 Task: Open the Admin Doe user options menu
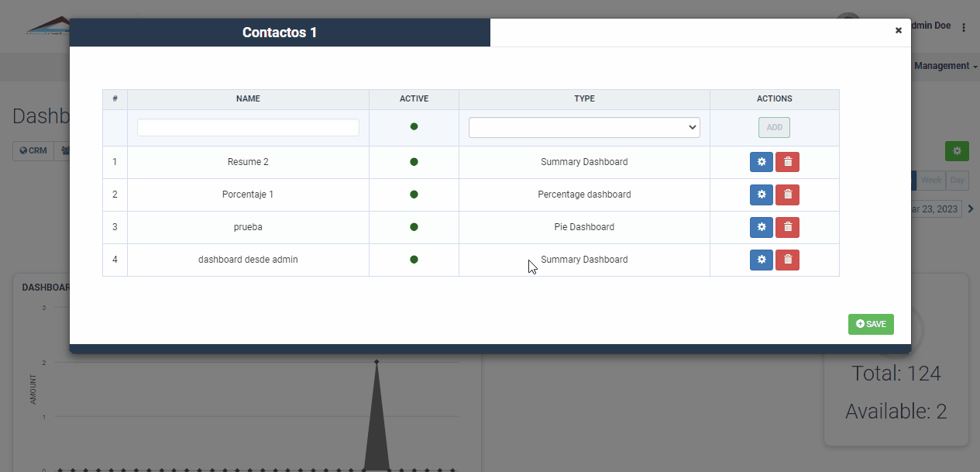click(x=964, y=27)
